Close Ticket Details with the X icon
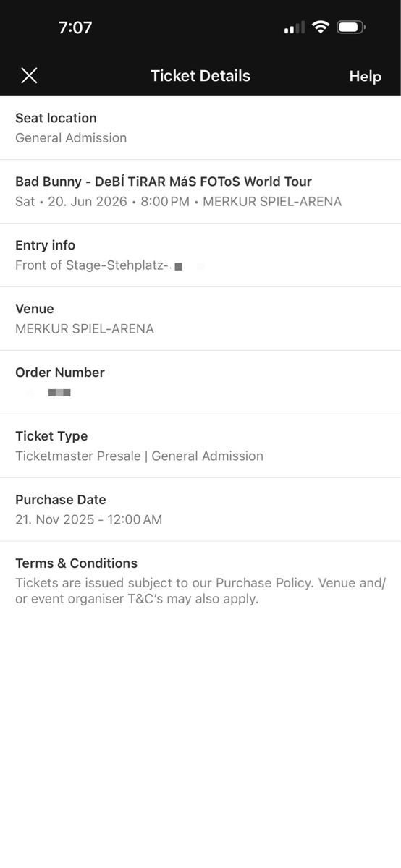Image resolution: width=401 pixels, height=868 pixels. [29, 75]
